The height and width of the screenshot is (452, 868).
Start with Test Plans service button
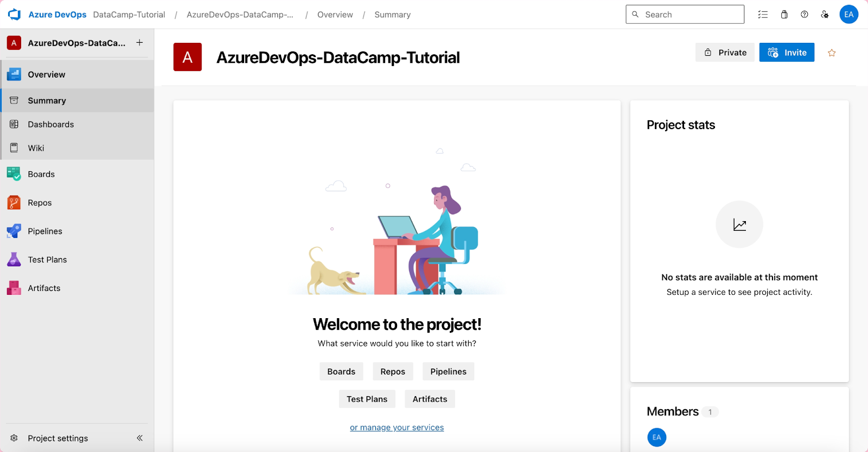tap(367, 399)
